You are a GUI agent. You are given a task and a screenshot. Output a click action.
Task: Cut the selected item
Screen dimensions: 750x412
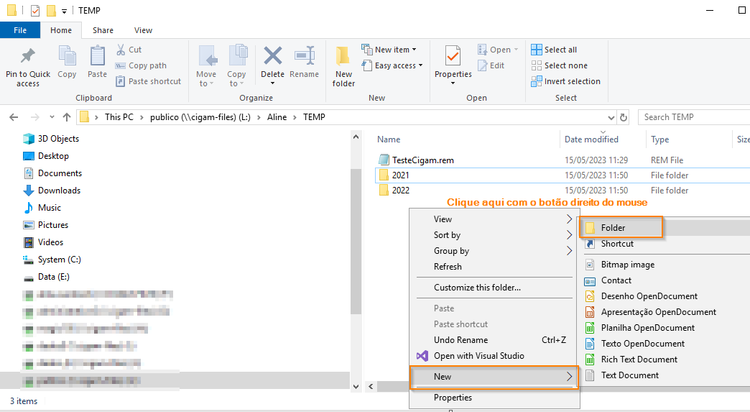tap(129, 50)
